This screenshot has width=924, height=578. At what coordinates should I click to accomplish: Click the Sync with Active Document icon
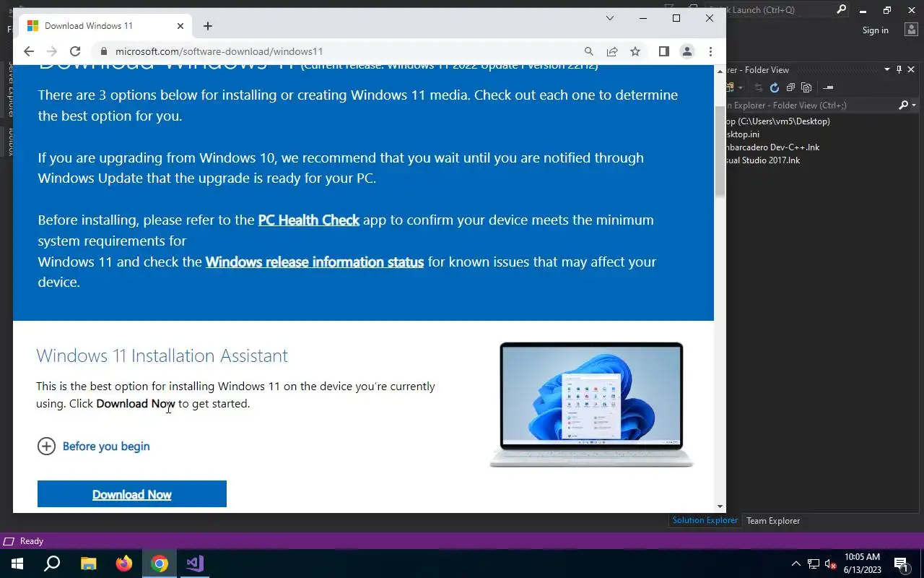coord(759,87)
